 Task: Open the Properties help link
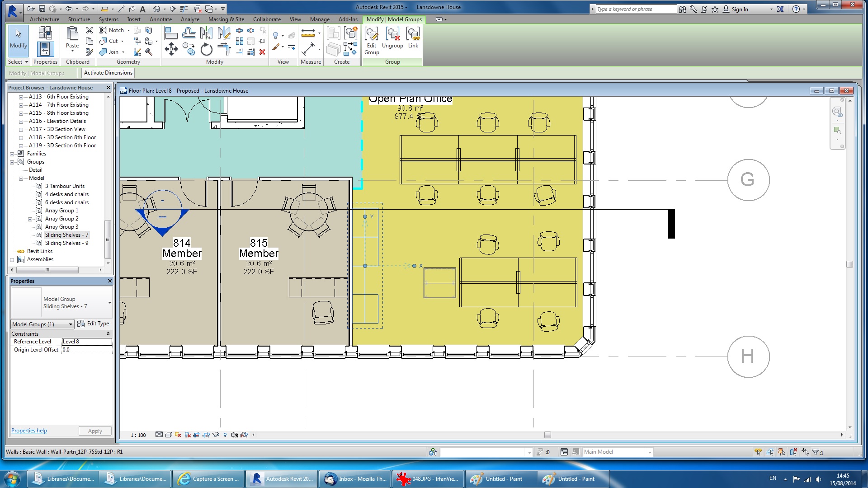pyautogui.click(x=29, y=431)
